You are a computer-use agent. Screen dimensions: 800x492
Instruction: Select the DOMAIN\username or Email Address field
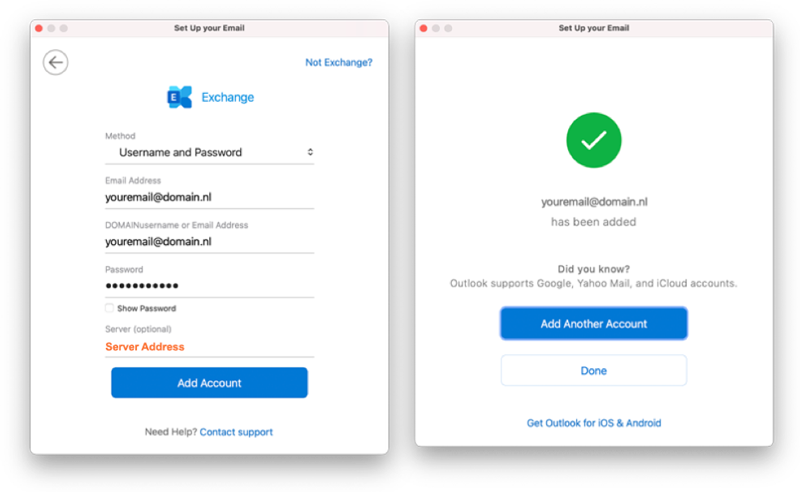[x=209, y=241]
